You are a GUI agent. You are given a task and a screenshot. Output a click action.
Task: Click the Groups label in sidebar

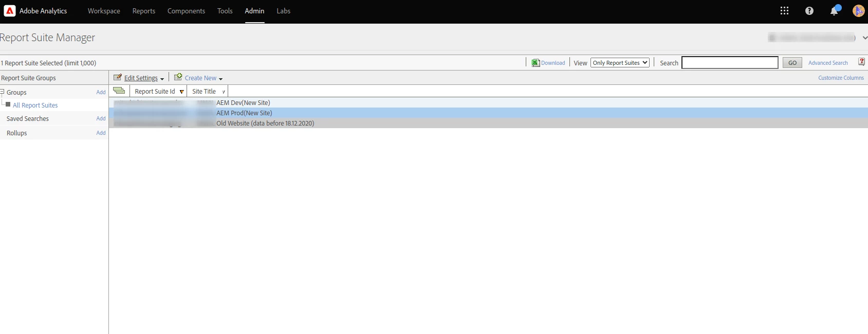pos(16,92)
